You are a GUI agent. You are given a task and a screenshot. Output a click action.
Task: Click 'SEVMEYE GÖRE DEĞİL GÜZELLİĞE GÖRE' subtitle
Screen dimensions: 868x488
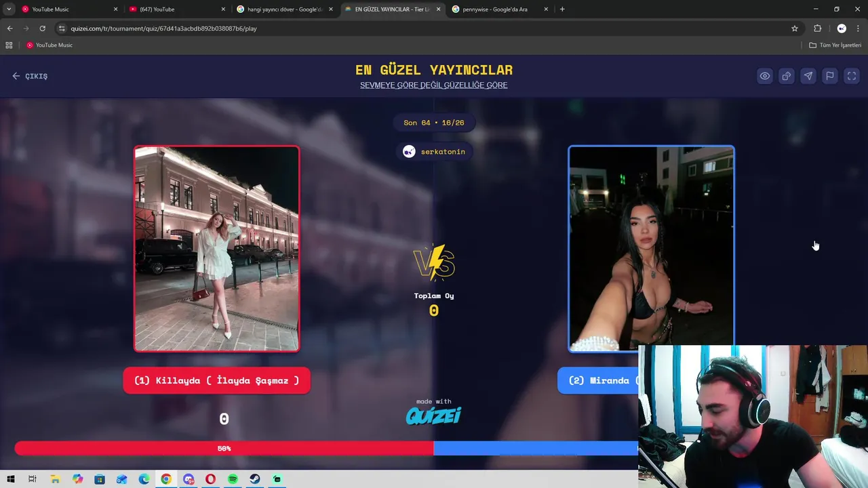point(434,85)
